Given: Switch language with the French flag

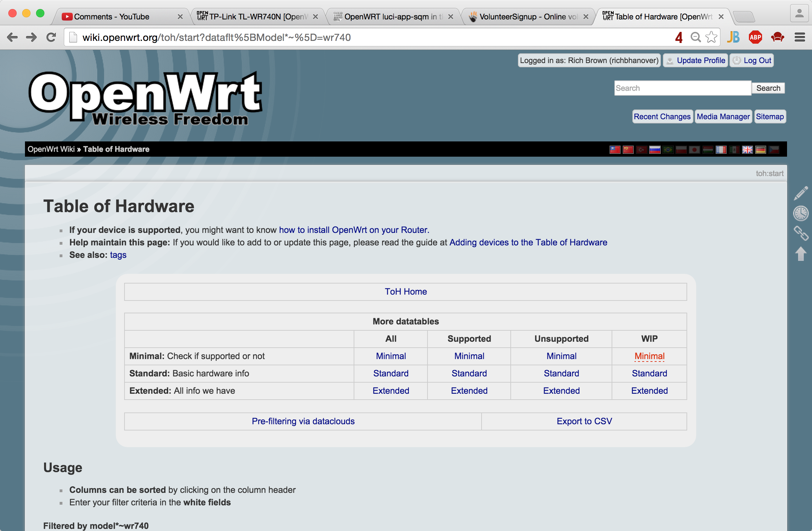Looking at the screenshot, I should pos(721,149).
